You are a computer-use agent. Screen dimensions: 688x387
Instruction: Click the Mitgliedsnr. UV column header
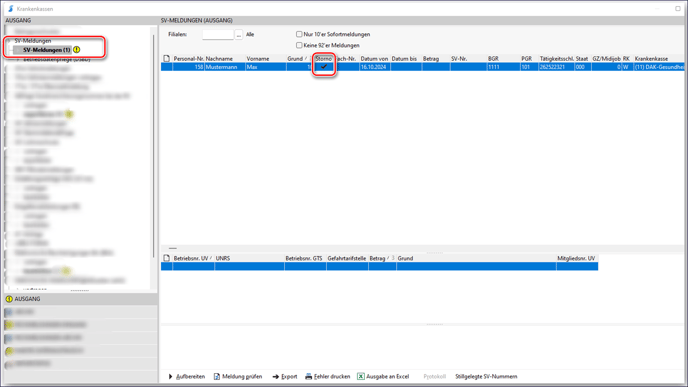[577, 258]
